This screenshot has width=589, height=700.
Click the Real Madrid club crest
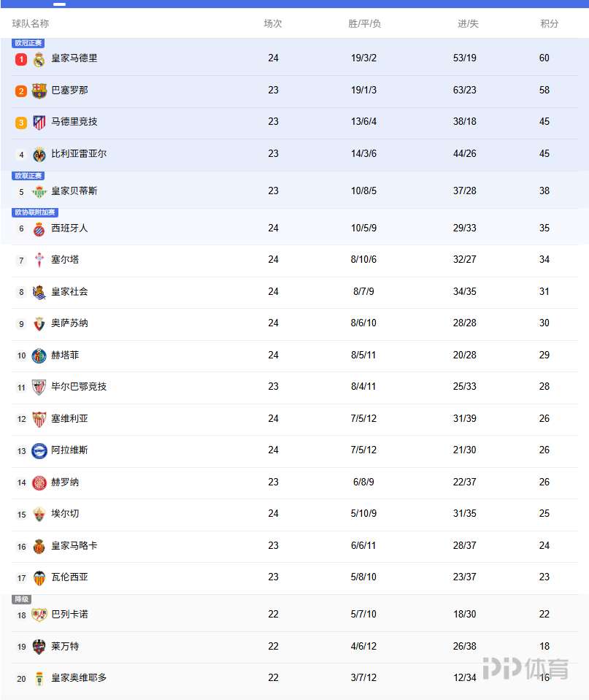click(39, 59)
